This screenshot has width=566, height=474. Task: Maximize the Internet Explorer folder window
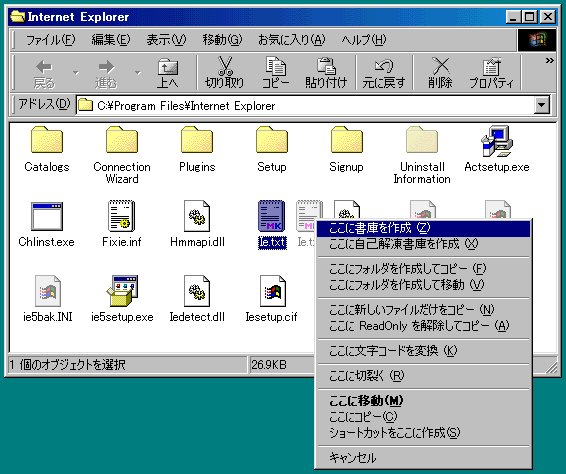(x=530, y=17)
